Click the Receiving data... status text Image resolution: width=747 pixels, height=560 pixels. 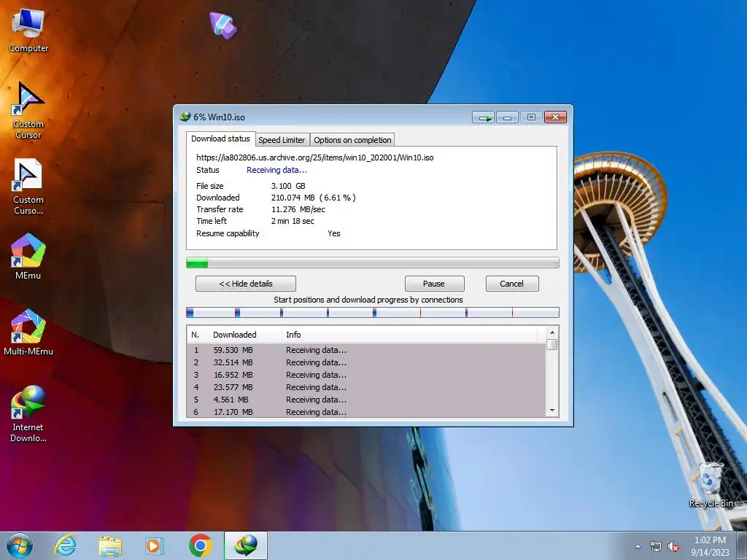click(276, 170)
